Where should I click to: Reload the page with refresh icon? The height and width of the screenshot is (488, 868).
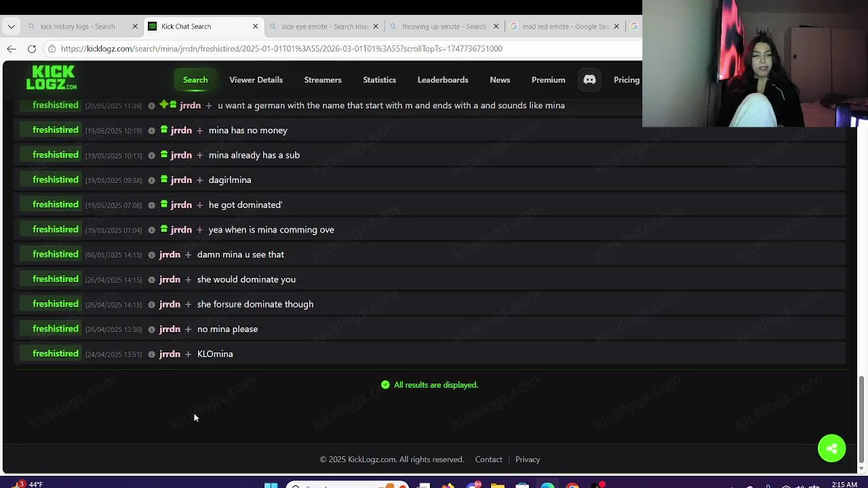[x=32, y=49]
